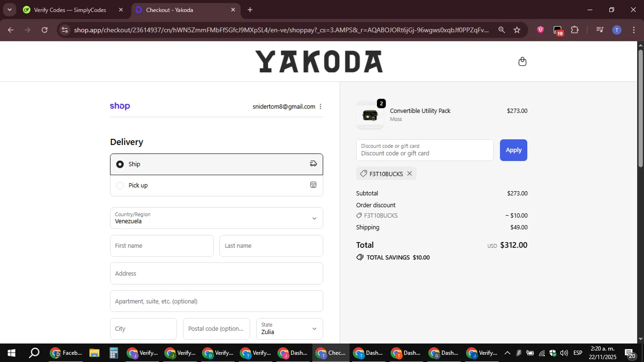Select the Checkout - Yakoda tab
The image size is (644, 362).
[x=185, y=10]
